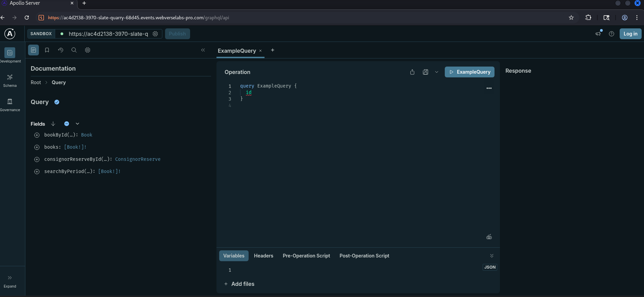644x297 pixels.
Task: Toggle the Query checkmark badge
Action: click(x=57, y=102)
